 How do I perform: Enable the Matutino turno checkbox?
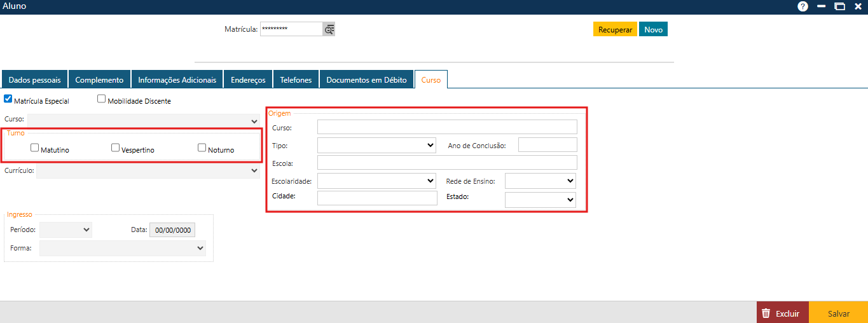click(35, 148)
